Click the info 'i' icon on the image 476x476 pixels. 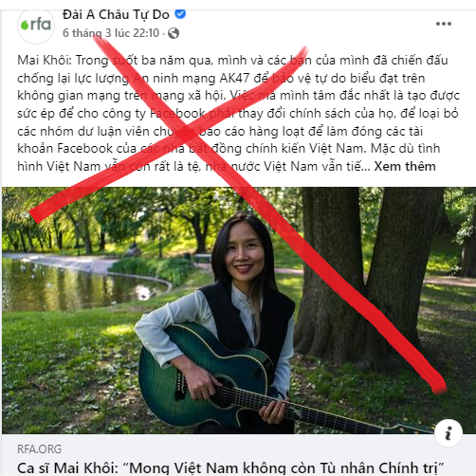449,432
